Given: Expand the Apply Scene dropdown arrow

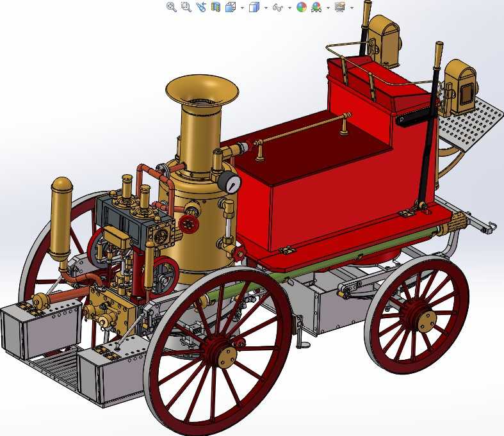Looking at the screenshot, I should point(328,8).
